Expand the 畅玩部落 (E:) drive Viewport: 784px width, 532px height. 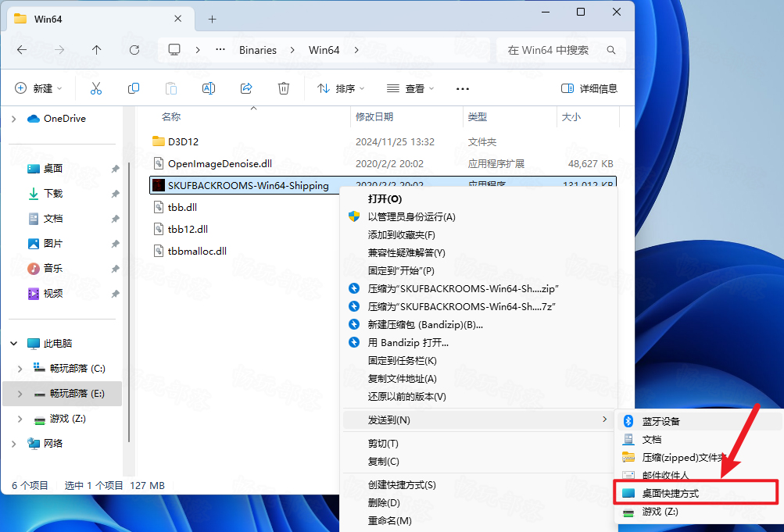click(x=20, y=394)
